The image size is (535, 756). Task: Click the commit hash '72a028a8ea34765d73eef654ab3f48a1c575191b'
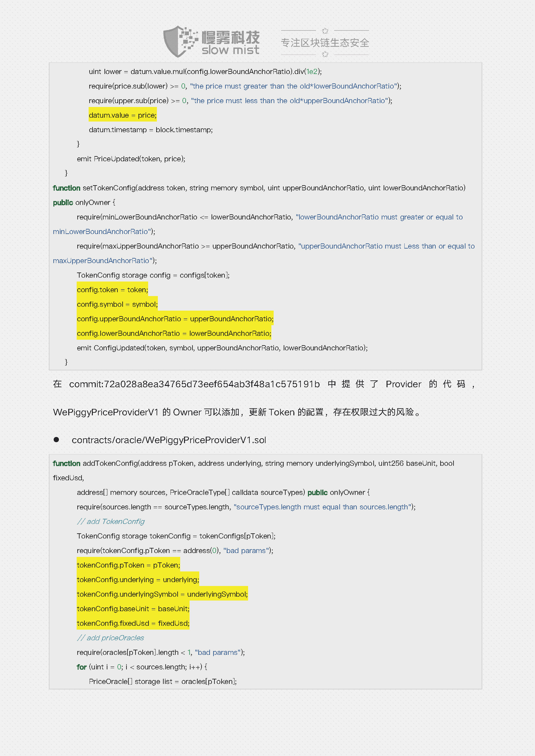click(212, 384)
